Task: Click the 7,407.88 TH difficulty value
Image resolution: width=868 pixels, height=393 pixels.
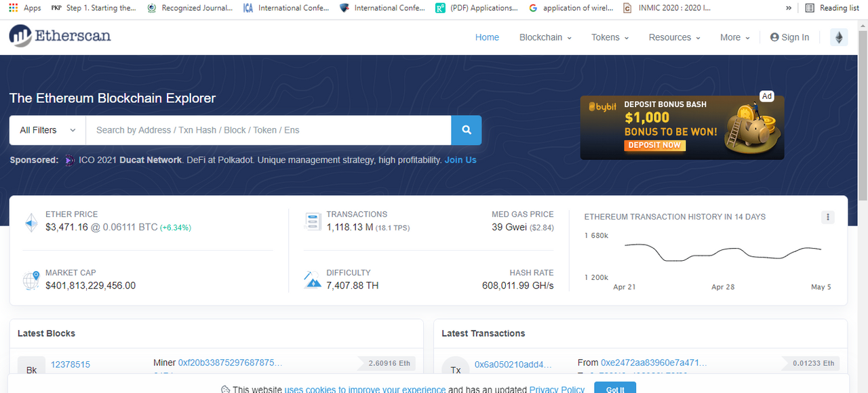Action: [353, 285]
